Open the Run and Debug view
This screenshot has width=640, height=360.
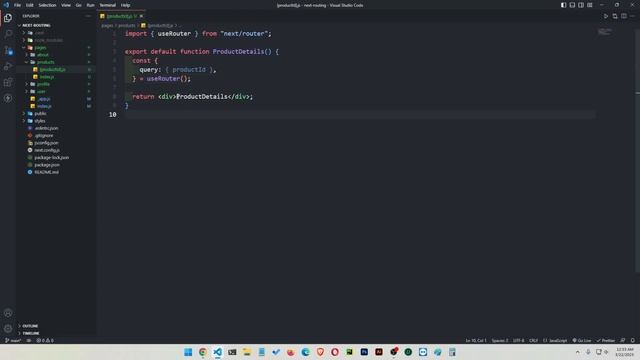[8, 66]
